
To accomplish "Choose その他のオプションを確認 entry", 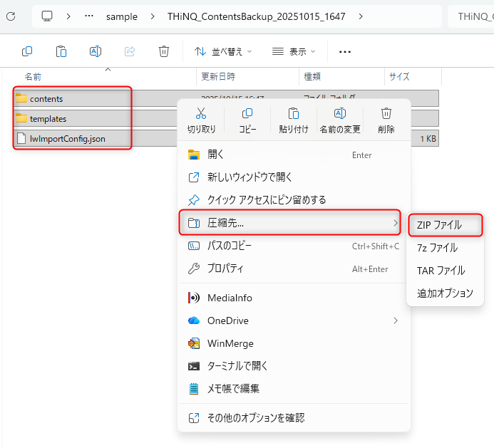I will click(294, 418).
